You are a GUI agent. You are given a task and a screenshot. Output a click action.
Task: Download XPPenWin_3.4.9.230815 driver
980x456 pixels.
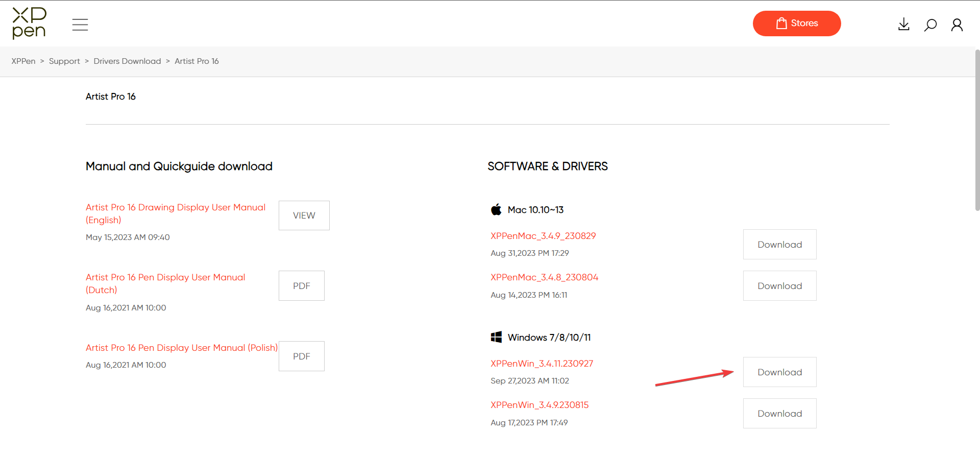pos(780,414)
